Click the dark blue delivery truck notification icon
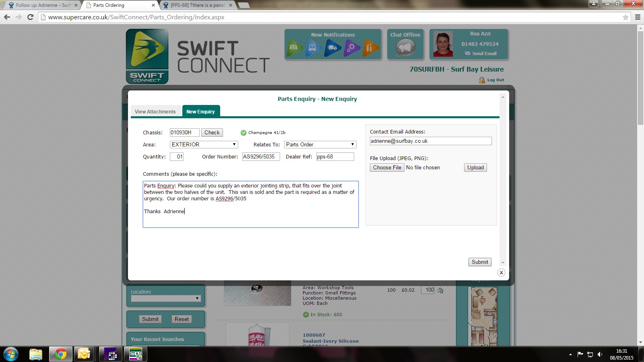This screenshot has width=644, height=362. (333, 48)
